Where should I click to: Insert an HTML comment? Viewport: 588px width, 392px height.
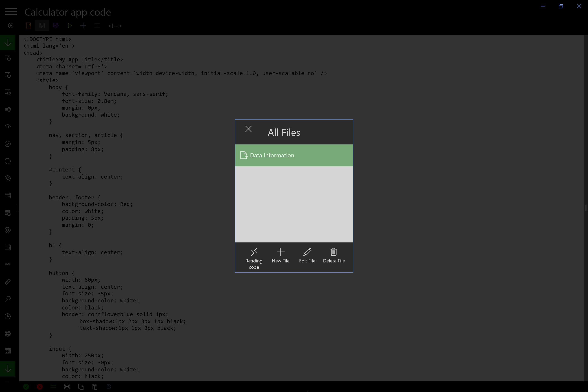click(x=115, y=25)
